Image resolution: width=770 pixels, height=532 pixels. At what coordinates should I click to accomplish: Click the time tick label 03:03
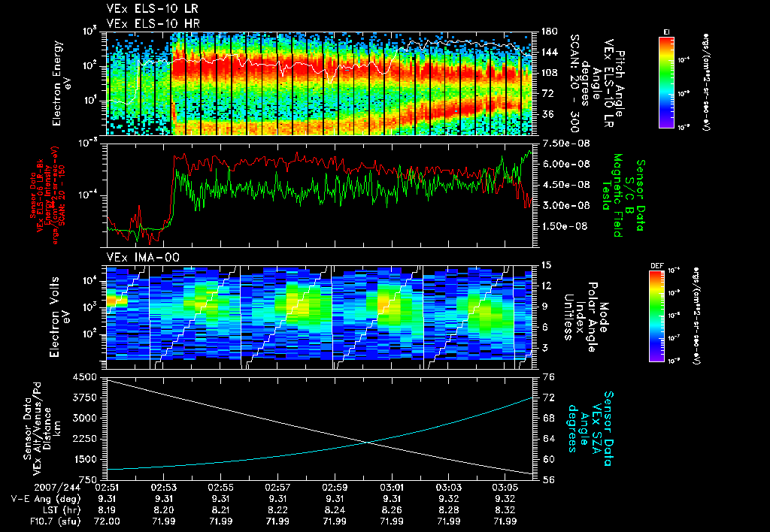pyautogui.click(x=449, y=488)
